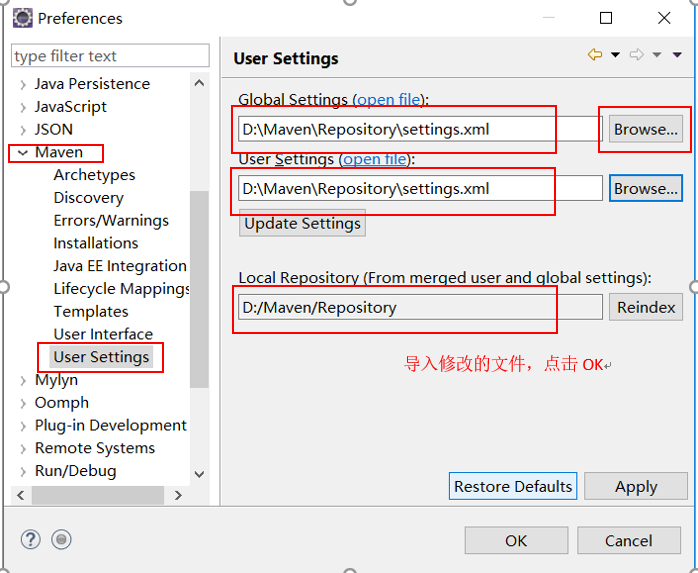Expand the JSON tree node

23,130
